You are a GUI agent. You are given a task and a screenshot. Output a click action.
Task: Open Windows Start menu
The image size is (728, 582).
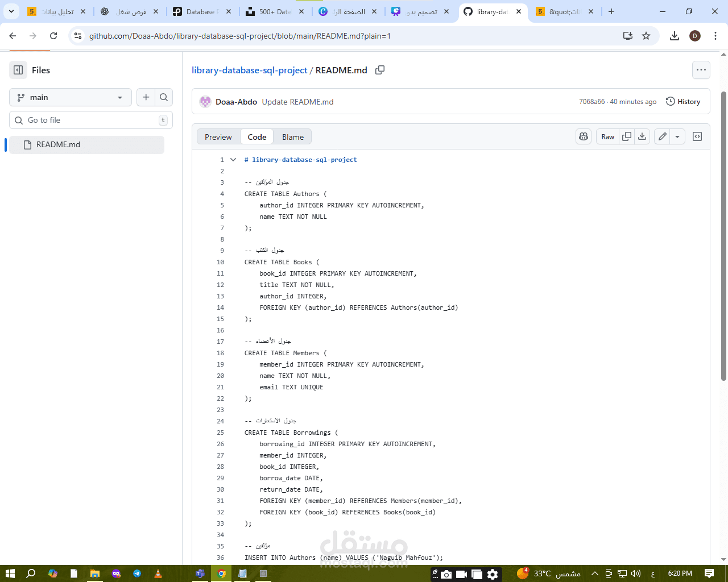coord(10,573)
